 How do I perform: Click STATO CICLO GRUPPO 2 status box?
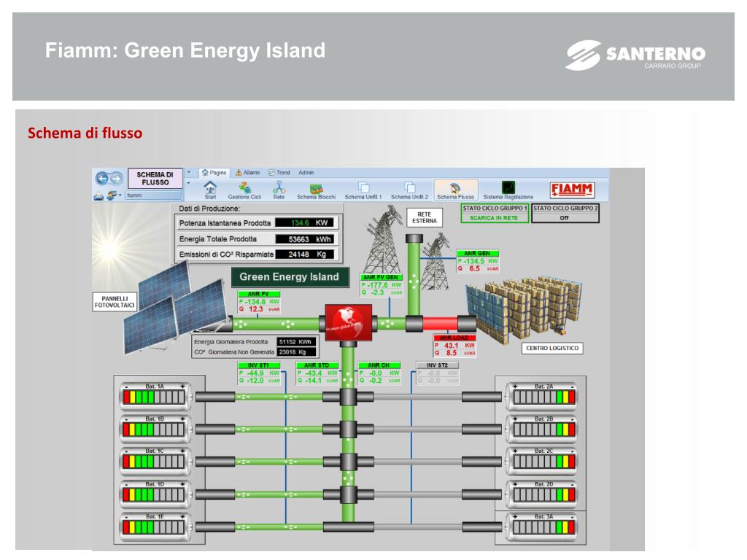[x=565, y=213]
